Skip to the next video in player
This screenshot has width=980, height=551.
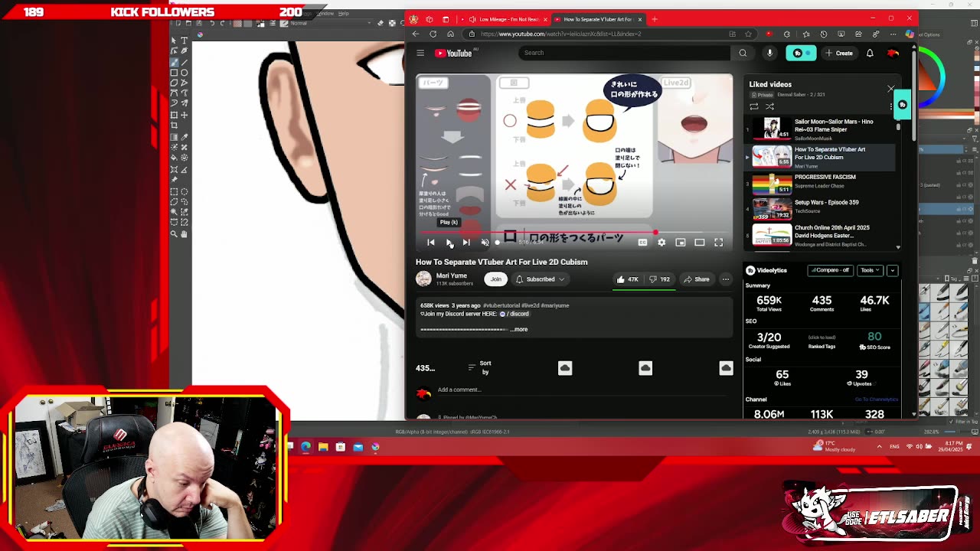(x=466, y=242)
